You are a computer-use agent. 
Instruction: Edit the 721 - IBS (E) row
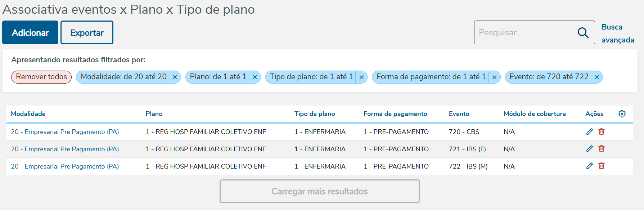coord(589,148)
